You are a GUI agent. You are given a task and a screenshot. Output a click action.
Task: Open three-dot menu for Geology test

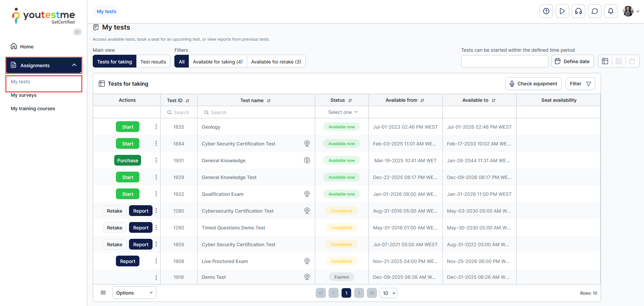(156, 127)
